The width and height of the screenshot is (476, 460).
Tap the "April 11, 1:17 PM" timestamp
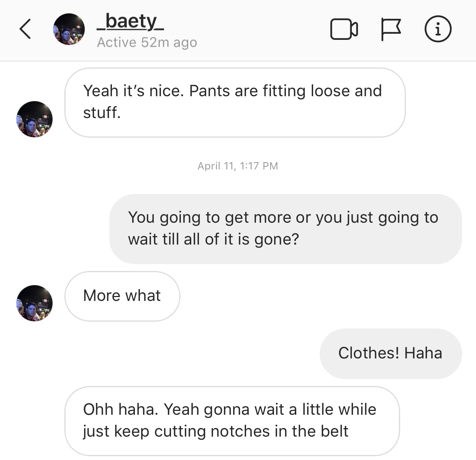tap(238, 166)
